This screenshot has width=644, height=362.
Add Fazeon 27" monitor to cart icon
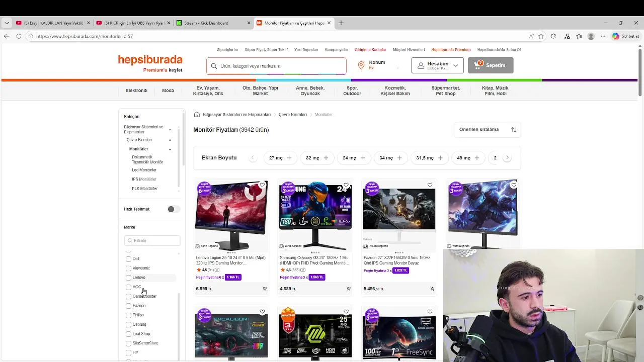(432, 289)
